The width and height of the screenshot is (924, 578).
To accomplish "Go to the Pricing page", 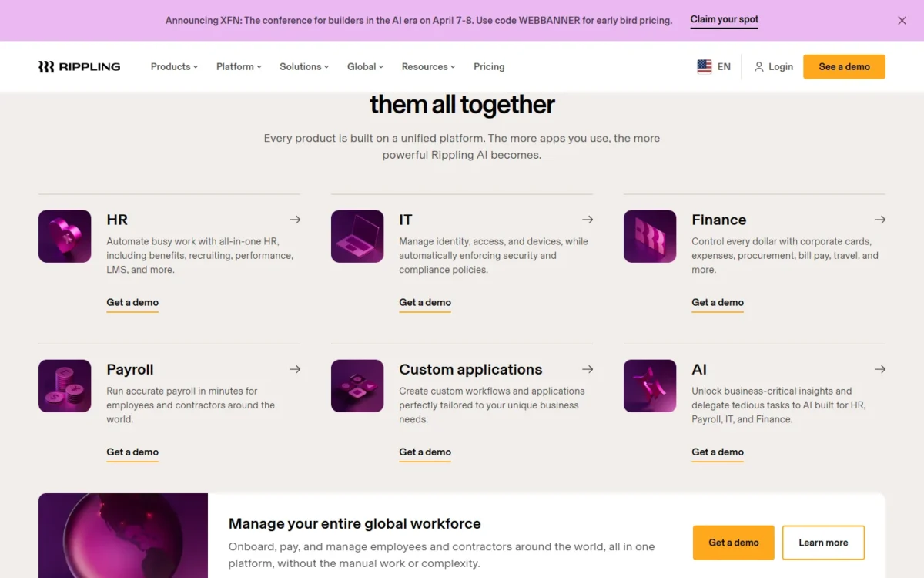I will [x=489, y=67].
